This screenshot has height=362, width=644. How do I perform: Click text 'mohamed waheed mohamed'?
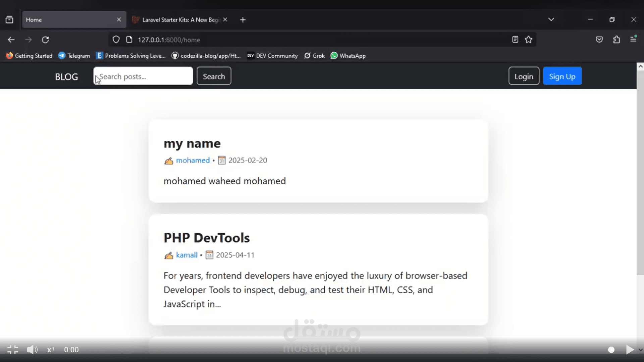225,181
